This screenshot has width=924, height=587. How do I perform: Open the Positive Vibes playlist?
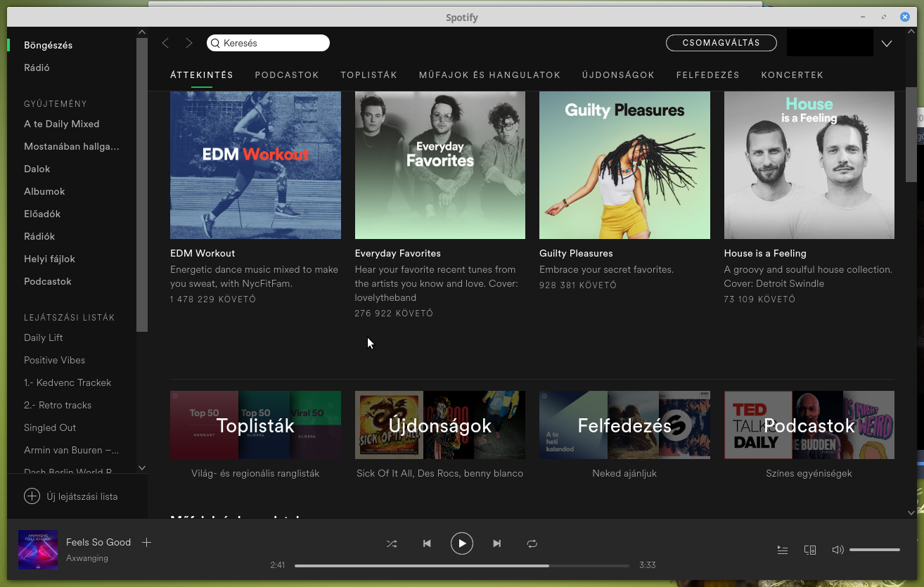[55, 360]
